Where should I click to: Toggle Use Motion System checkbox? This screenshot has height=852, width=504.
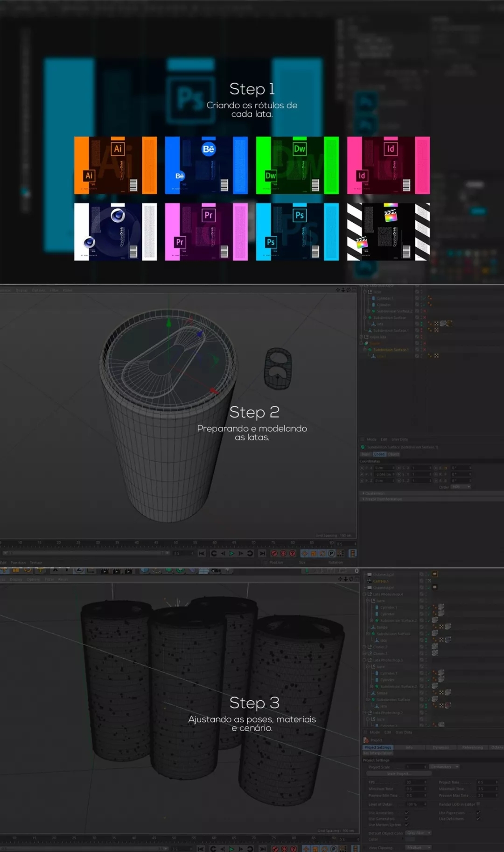[407, 824]
